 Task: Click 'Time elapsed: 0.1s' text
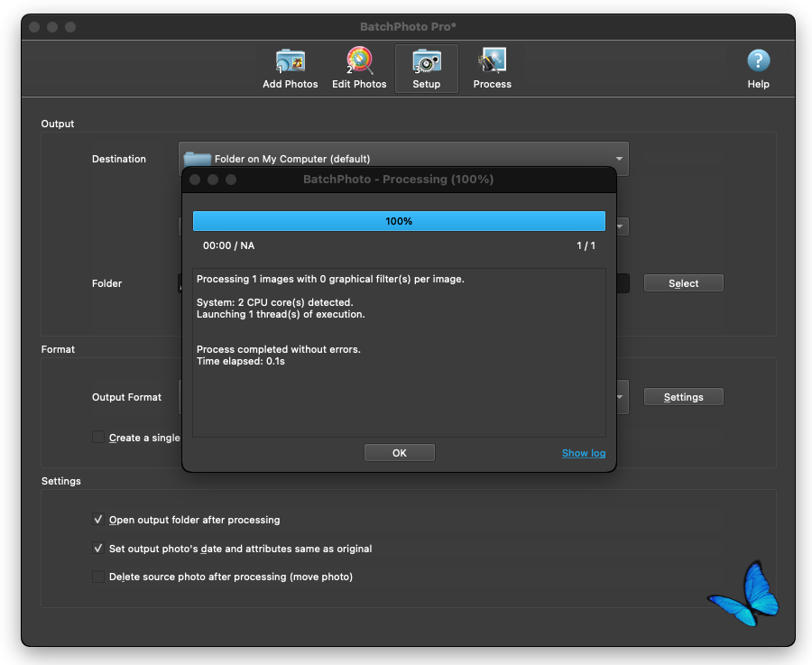pos(241,361)
